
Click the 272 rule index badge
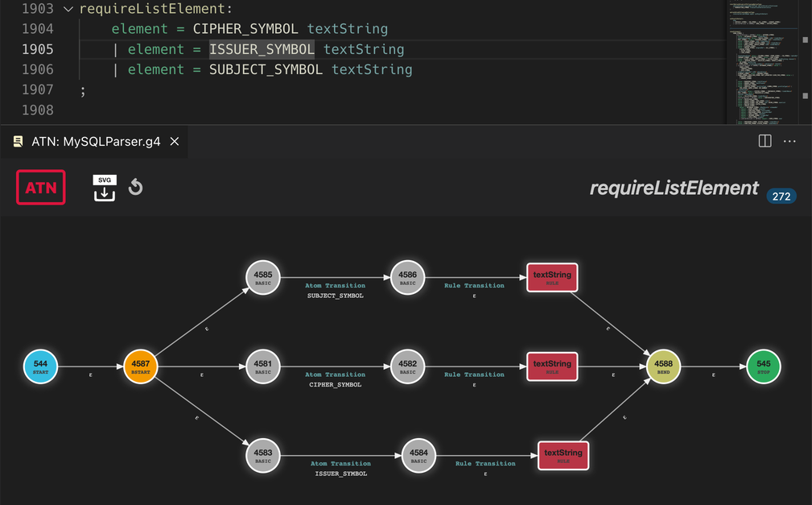pyautogui.click(x=781, y=197)
